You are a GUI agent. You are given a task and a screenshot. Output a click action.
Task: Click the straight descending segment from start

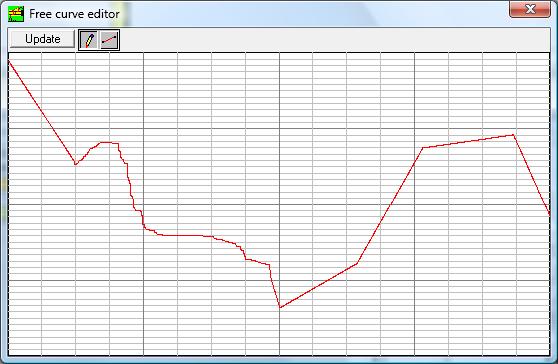(x=42, y=113)
